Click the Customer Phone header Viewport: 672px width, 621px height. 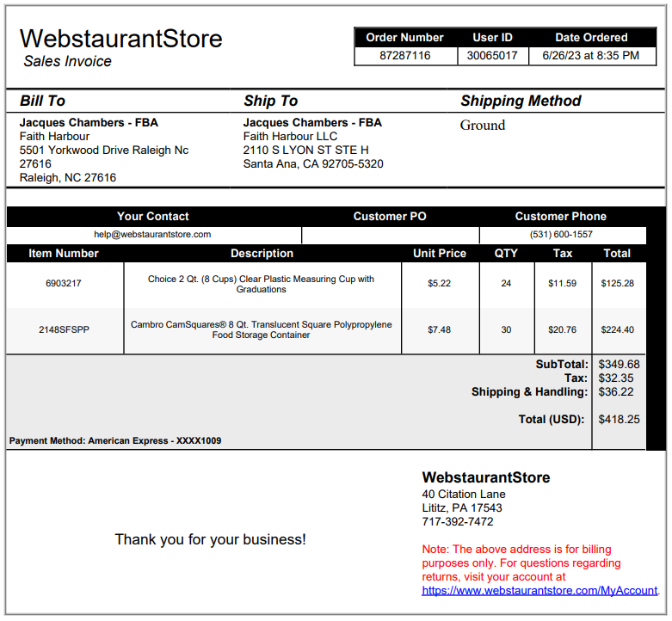click(560, 216)
